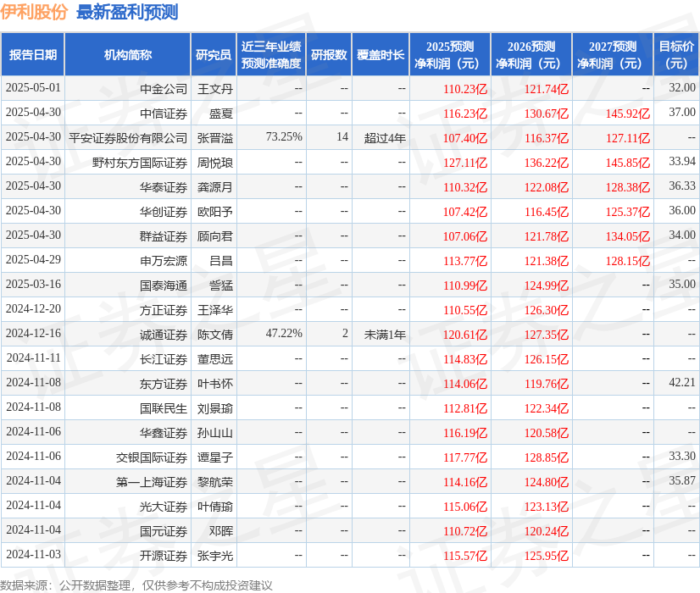Select the 研报数 value 14
Screen dimensions: 700x593
[342, 137]
